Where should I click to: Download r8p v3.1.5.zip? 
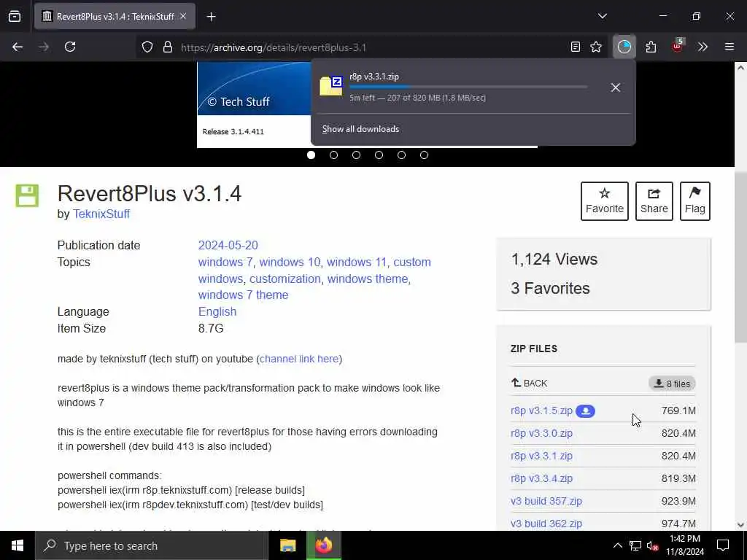pos(541,411)
